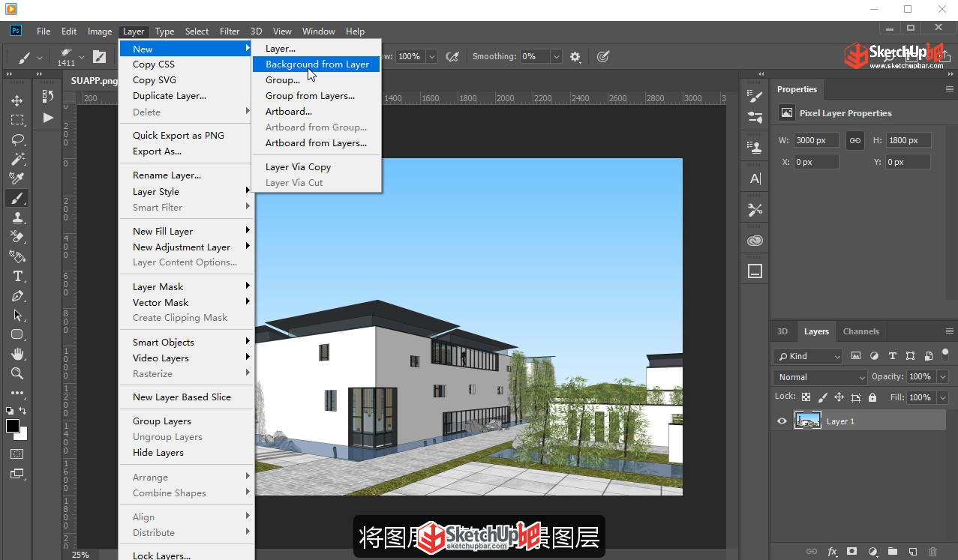Toggle lock image pixels
Viewport: 958px width, 560px height.
(822, 397)
